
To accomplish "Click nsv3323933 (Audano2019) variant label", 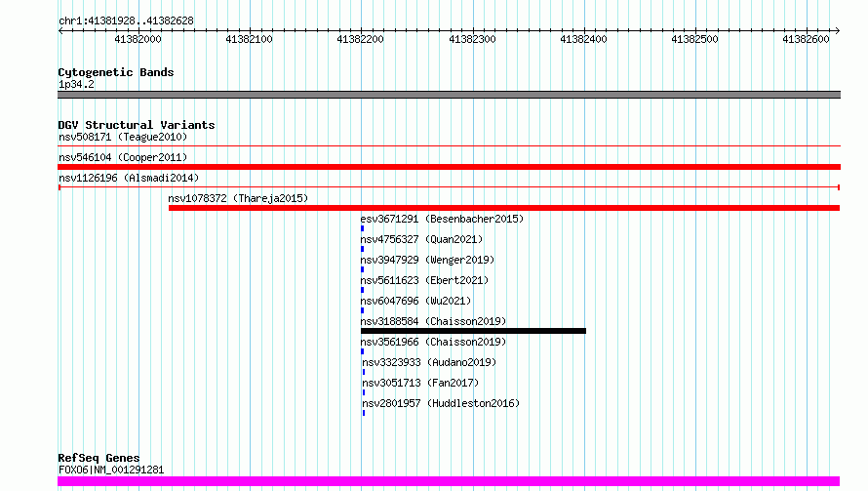I will point(429,362).
